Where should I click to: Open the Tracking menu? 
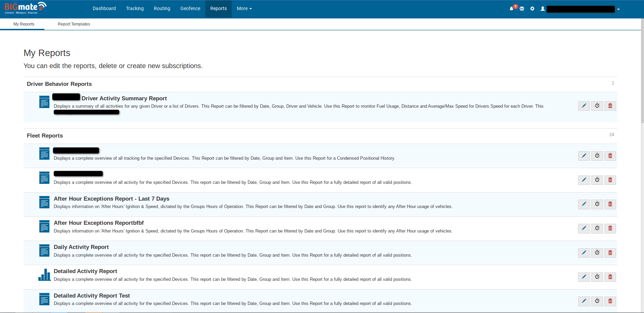(135, 9)
